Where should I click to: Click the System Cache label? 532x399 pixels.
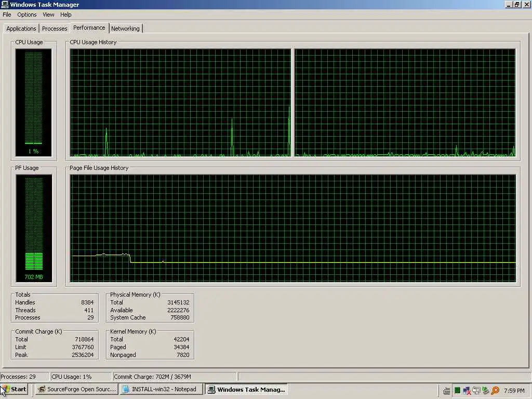[x=128, y=317]
